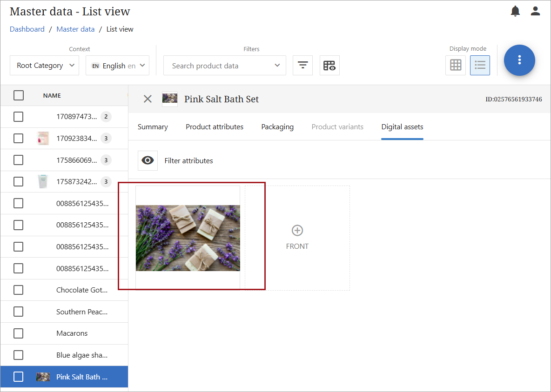Open the user account profile icon
Screen dimensions: 551x392
[x=535, y=11]
